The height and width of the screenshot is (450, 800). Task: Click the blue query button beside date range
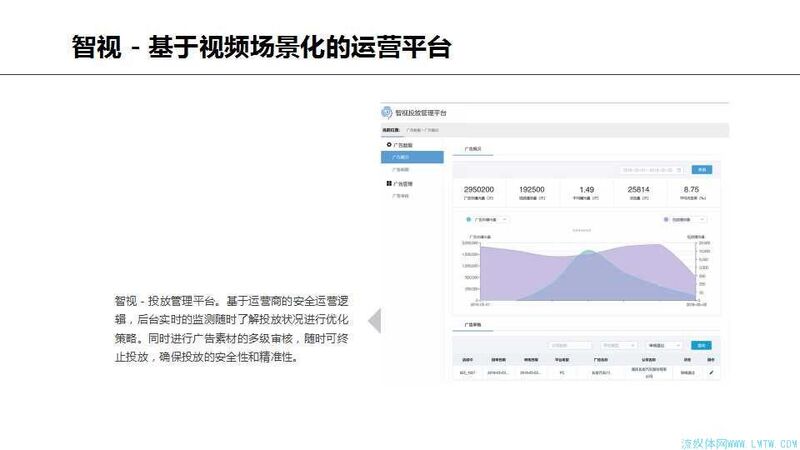click(702, 170)
